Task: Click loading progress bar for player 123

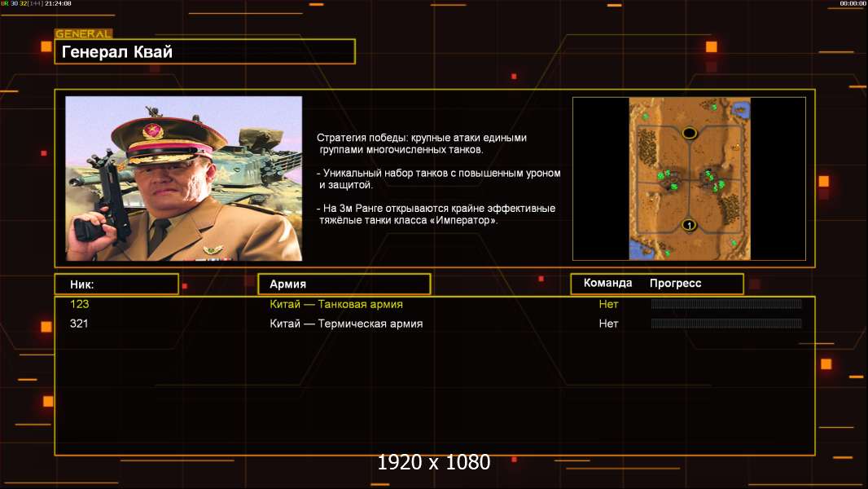Action: (726, 305)
